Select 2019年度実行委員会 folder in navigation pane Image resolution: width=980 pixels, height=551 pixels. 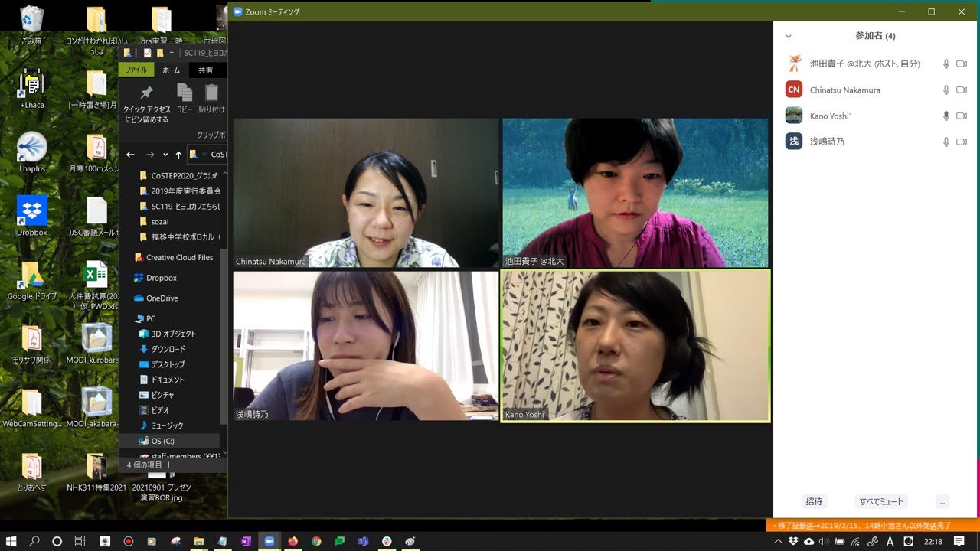pyautogui.click(x=179, y=191)
